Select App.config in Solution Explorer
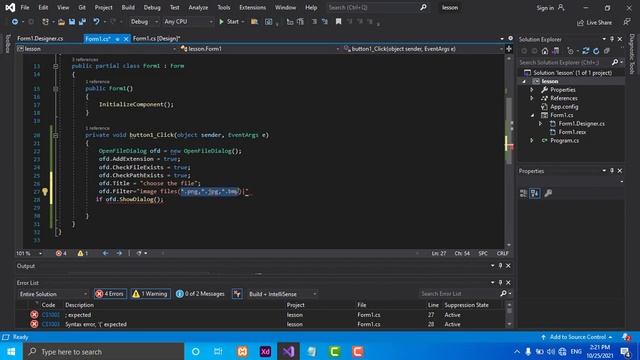Screen dimensions: 640x360 (564, 107)
